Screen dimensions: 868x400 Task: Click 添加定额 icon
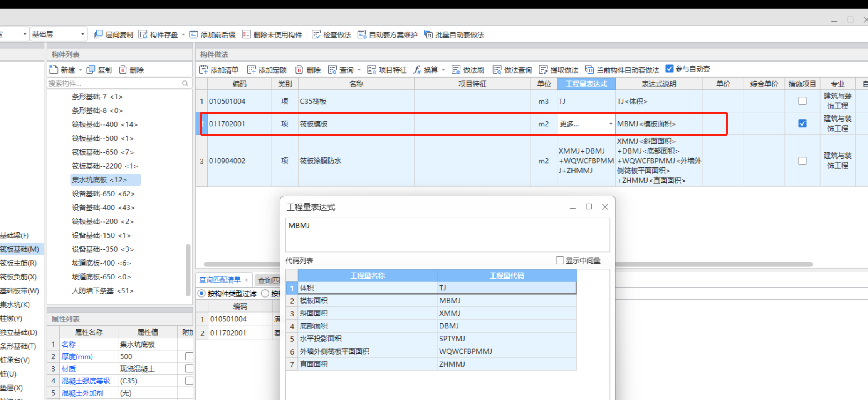point(252,70)
